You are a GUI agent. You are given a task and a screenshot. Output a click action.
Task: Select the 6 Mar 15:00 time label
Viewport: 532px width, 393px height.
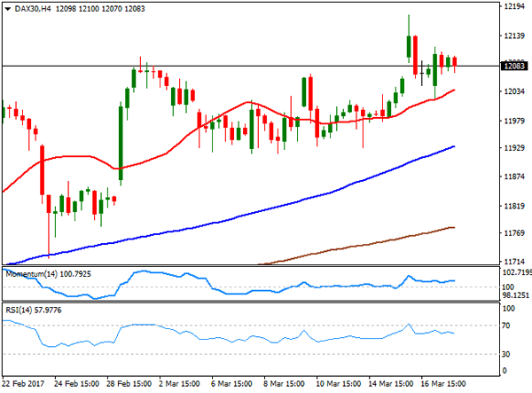click(x=231, y=384)
